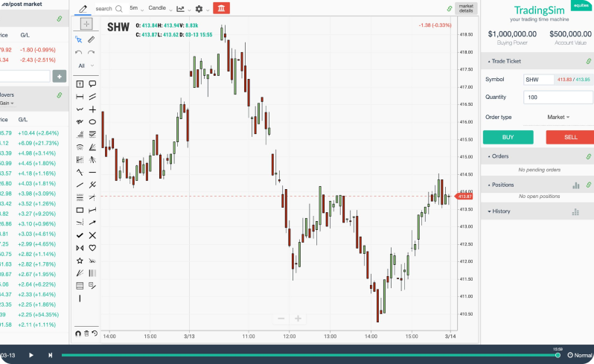Select the plus crossline tool
The image size is (594, 364).
[x=92, y=109]
